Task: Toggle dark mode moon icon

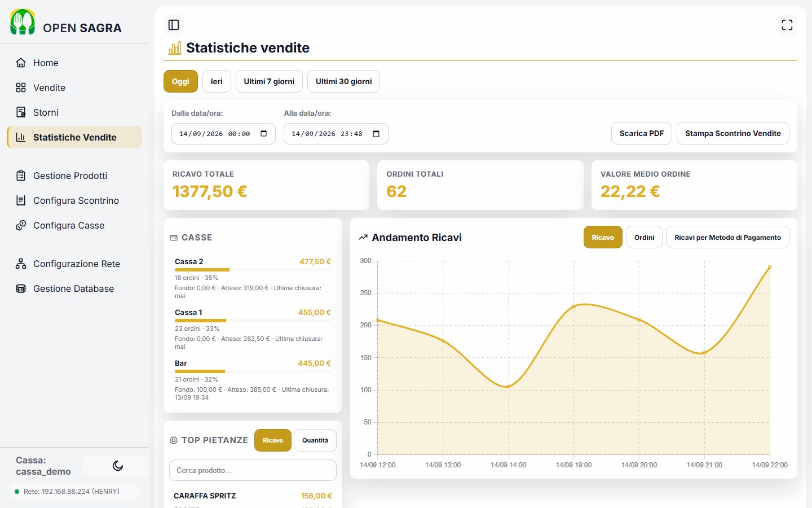Action: [x=118, y=466]
